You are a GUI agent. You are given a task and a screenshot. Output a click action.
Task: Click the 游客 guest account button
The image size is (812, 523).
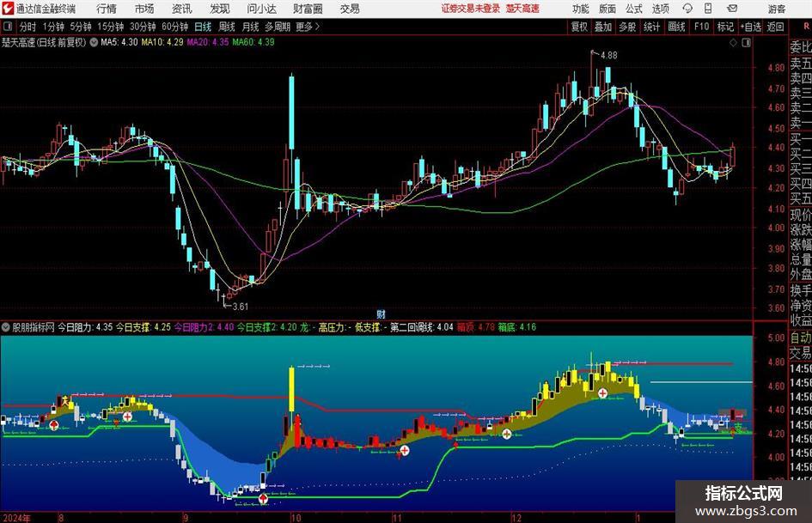tap(776, 9)
